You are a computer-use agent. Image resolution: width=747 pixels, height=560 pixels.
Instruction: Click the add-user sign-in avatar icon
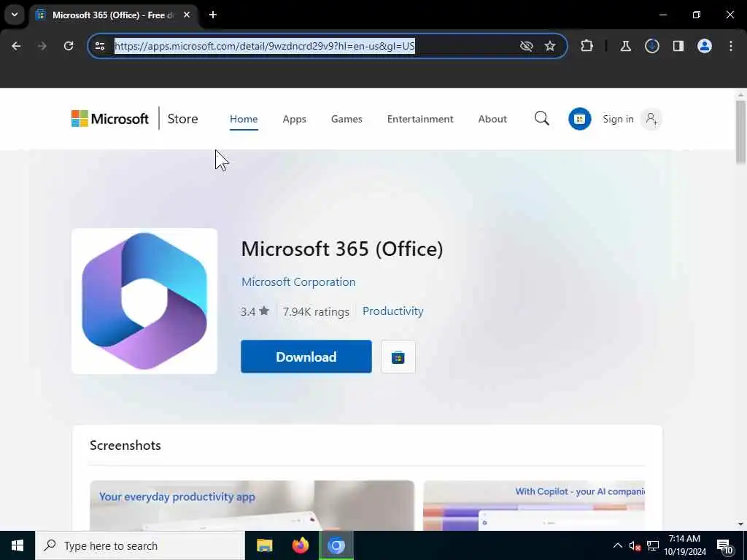651,119
